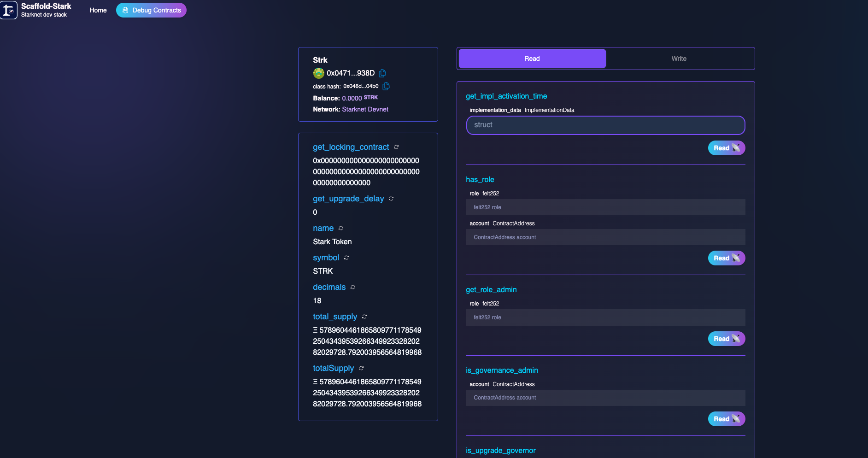Refresh the decimals value
This screenshot has height=458, width=868.
[x=353, y=287]
